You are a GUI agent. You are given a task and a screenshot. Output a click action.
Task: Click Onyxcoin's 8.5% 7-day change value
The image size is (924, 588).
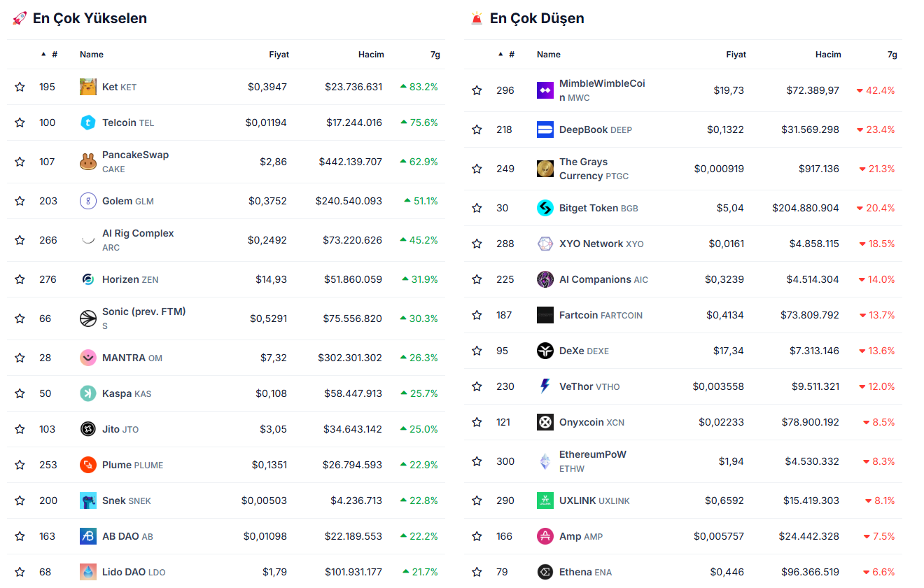click(x=883, y=422)
